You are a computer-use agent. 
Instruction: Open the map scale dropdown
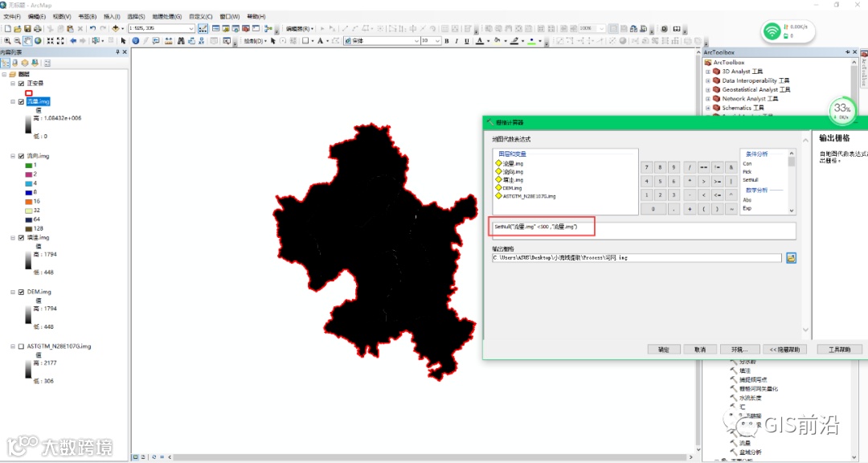191,28
